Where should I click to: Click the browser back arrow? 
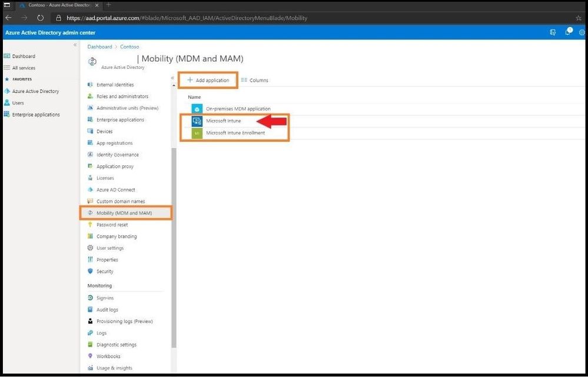(9, 18)
